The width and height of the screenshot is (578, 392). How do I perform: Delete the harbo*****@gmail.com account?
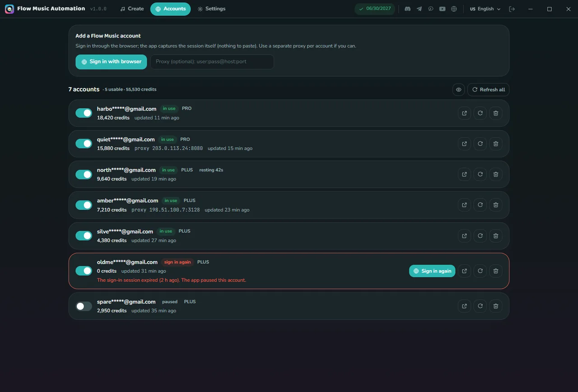(496, 113)
